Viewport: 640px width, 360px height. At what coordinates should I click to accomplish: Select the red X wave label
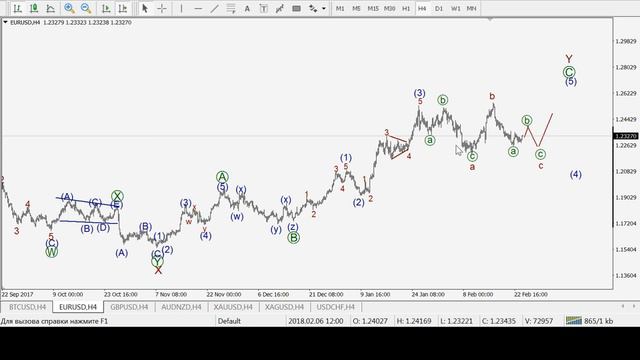[158, 270]
